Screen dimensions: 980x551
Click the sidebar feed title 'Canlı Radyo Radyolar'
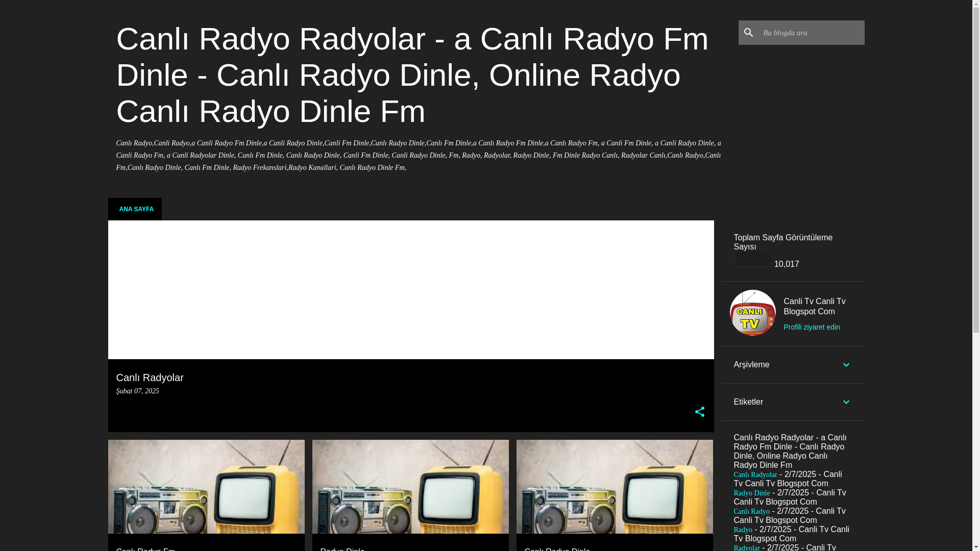coord(790,452)
